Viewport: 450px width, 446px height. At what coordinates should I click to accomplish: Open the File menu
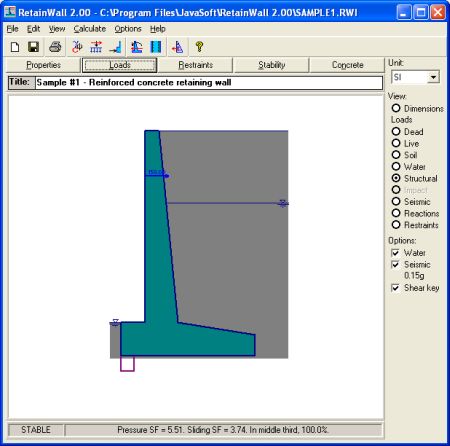(12, 29)
